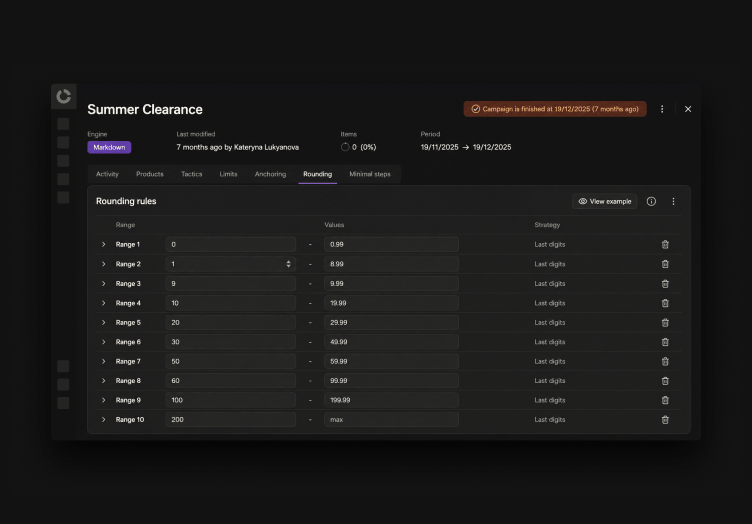Expand Range 5 row chevron
The height and width of the screenshot is (524, 752).
click(x=103, y=323)
